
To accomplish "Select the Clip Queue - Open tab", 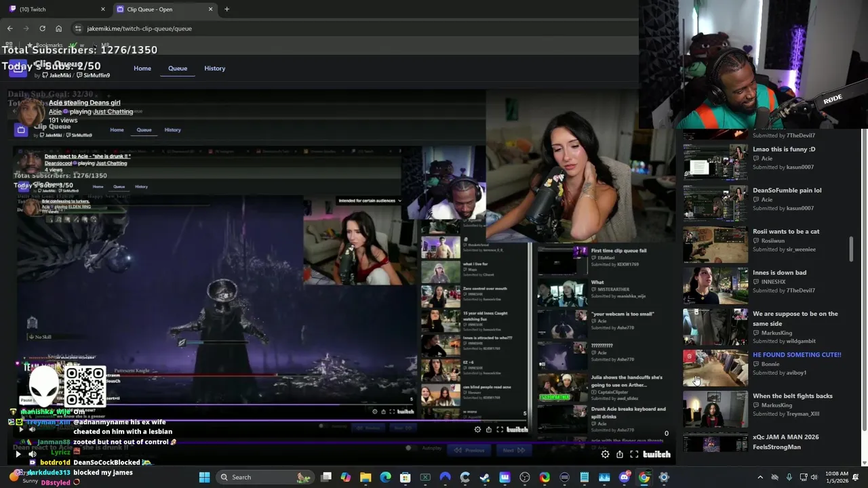I will (x=164, y=9).
